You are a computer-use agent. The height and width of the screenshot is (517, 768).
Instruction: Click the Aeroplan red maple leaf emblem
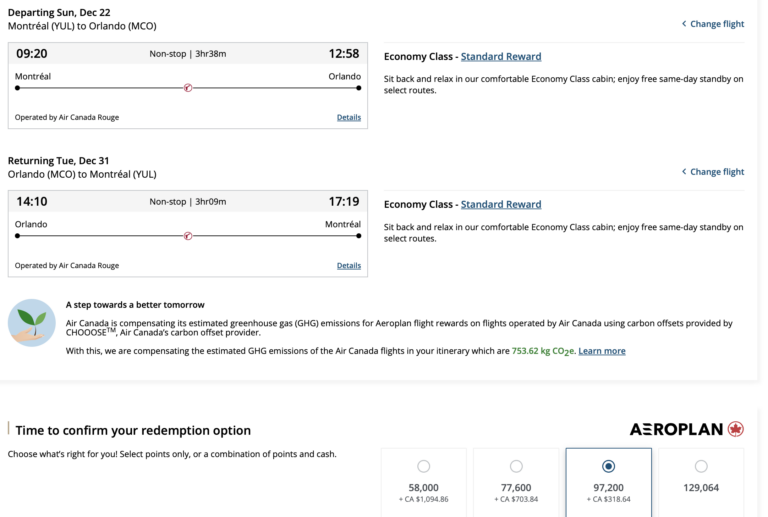(x=736, y=429)
